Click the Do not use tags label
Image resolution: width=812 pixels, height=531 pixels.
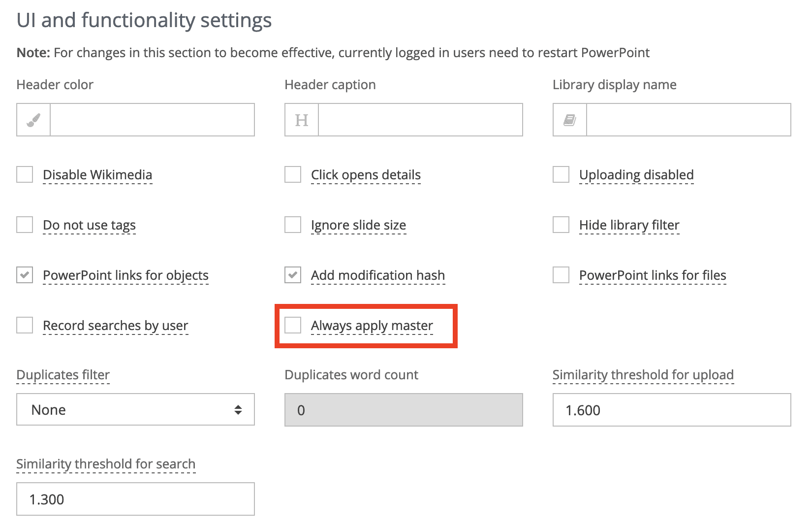pos(89,225)
